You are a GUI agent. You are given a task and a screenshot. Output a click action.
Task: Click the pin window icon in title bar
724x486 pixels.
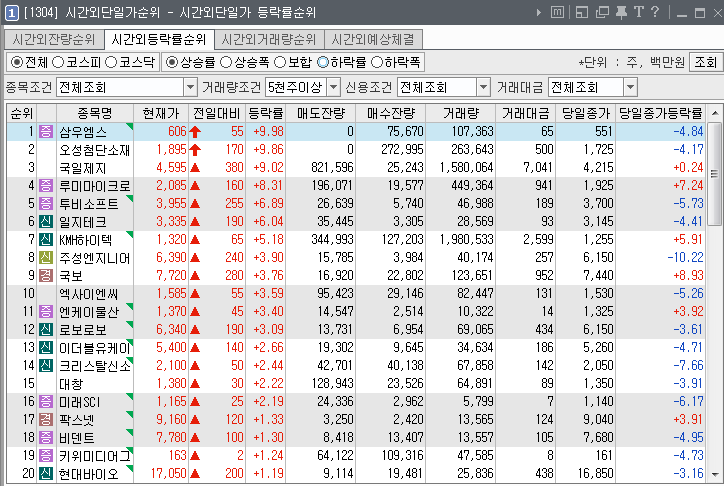621,12
